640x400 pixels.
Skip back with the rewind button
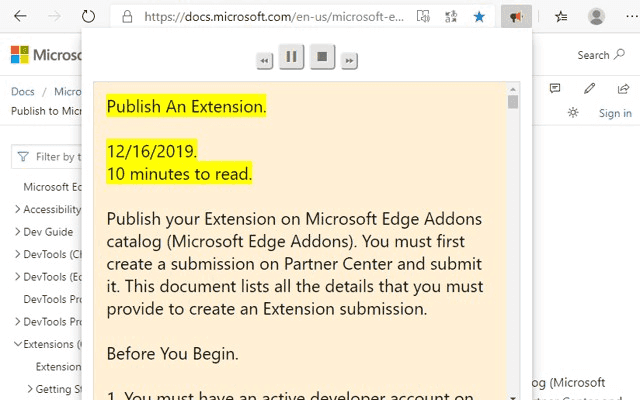[x=264, y=61]
